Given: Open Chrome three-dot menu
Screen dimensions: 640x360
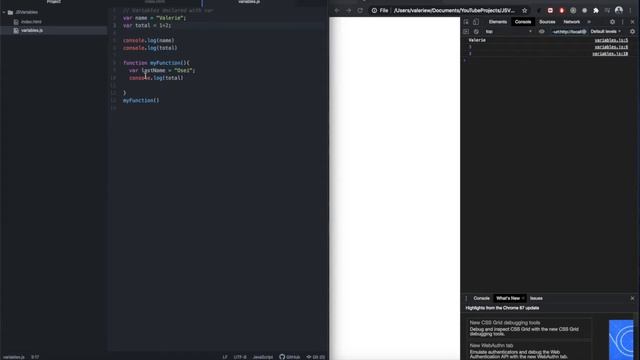Looking at the screenshot, I should tap(631, 11).
